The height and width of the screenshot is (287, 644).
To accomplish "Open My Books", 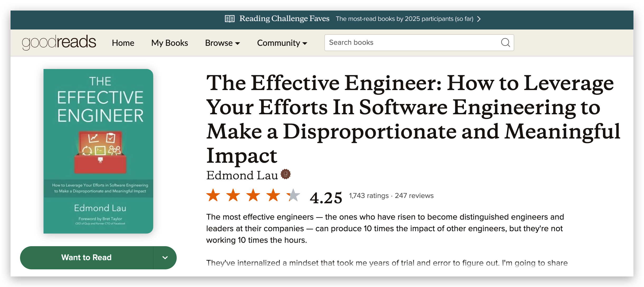I will pos(170,43).
